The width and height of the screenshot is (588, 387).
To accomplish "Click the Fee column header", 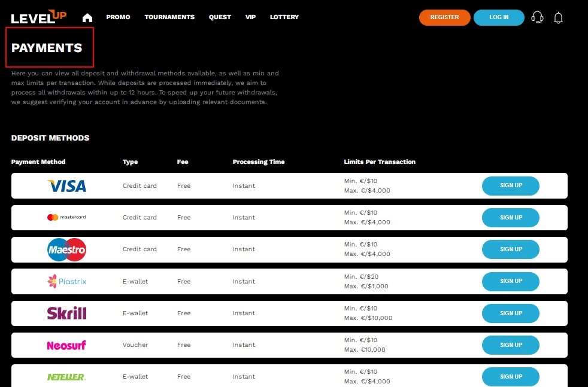I will pos(183,162).
